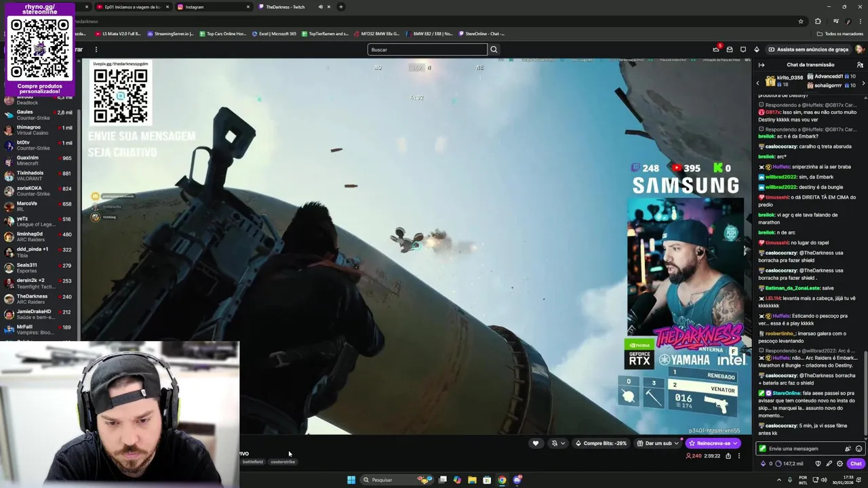This screenshot has height=488, width=868.
Task: Open a new browser tab with plus
Action: 341,7
